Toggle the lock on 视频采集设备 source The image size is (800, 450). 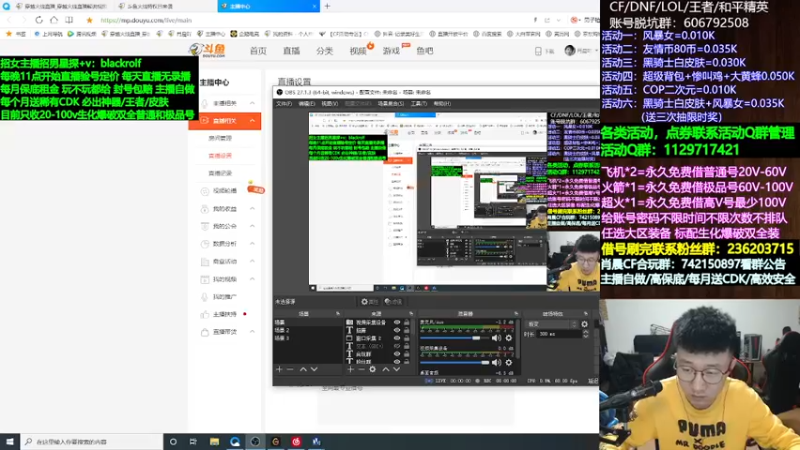407,322
